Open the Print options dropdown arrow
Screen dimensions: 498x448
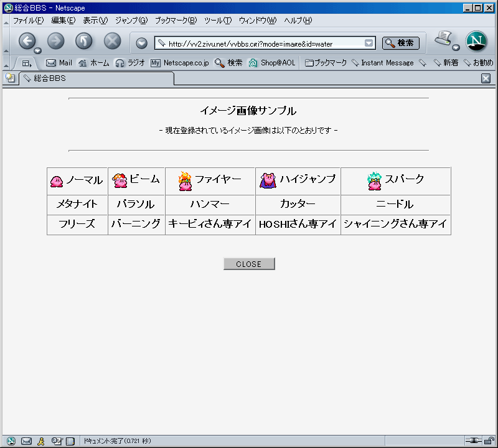click(456, 48)
